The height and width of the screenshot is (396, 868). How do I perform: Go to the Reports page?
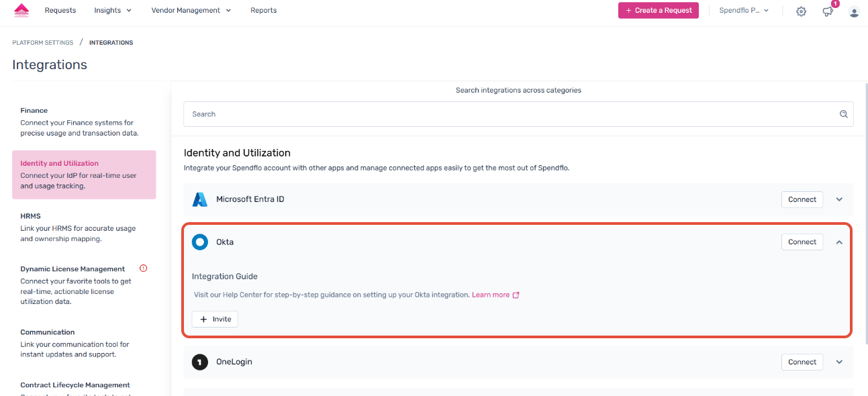coord(263,10)
